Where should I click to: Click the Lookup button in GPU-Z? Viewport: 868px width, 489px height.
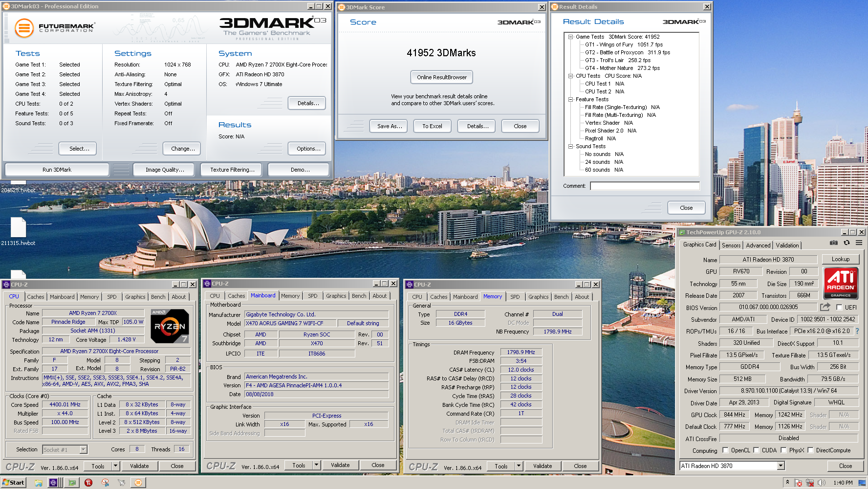tap(841, 259)
